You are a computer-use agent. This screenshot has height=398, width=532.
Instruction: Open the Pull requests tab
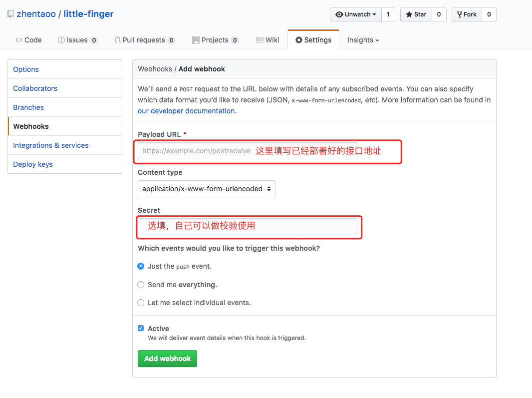[x=145, y=40]
